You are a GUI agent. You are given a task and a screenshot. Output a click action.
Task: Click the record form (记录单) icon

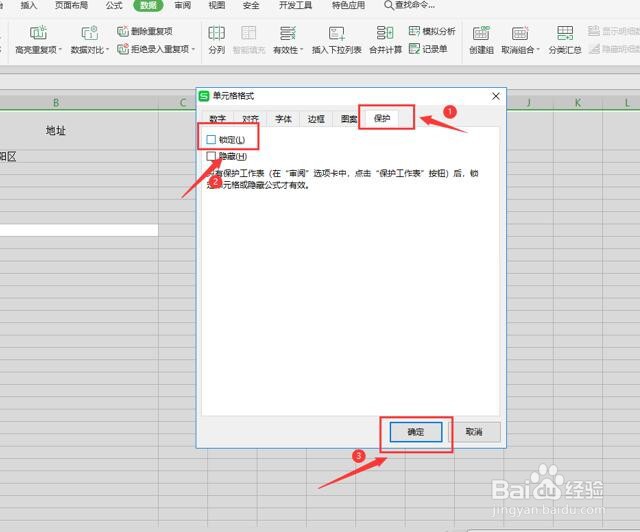point(414,49)
